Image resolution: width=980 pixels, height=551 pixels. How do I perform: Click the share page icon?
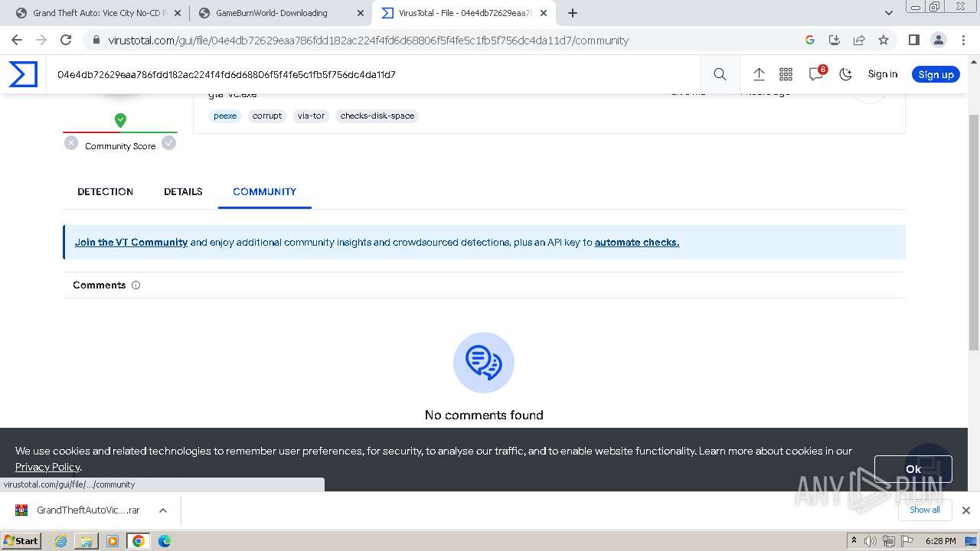pyautogui.click(x=859, y=40)
